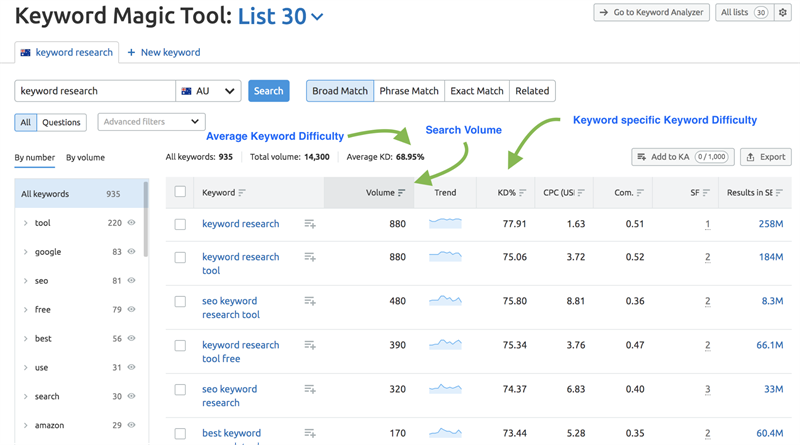Click the Australian flag in keyword tab
800x445 pixels.
[25, 53]
